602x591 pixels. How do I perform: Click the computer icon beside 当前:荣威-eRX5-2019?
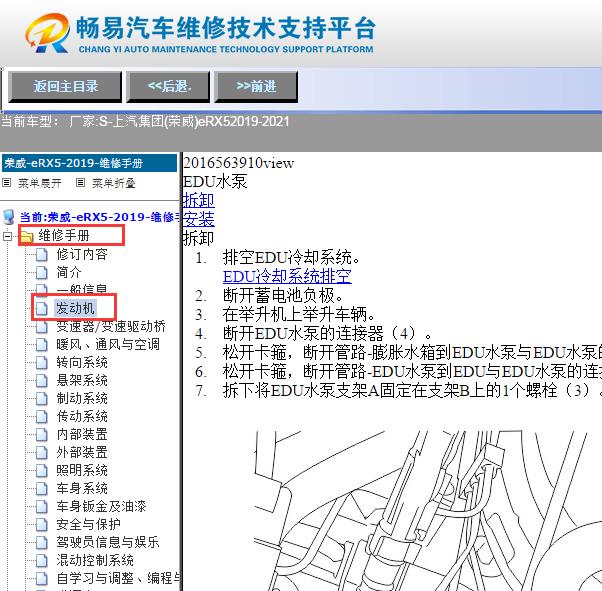click(x=8, y=217)
